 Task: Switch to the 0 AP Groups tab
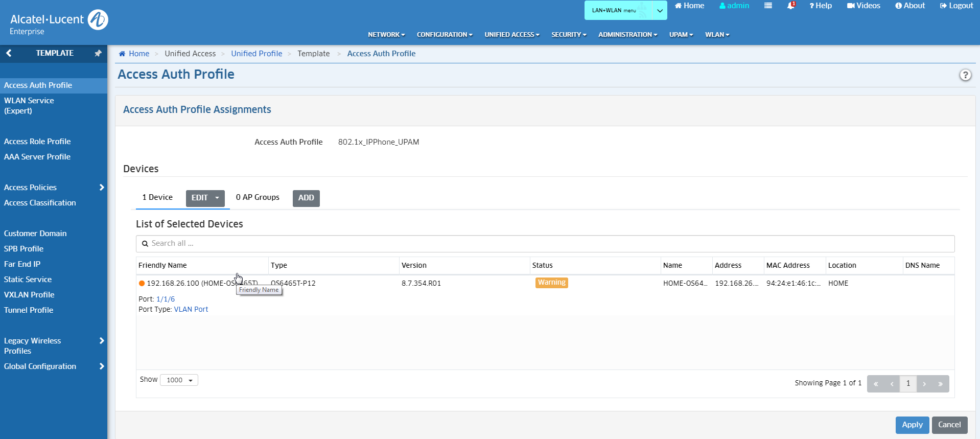pos(258,197)
